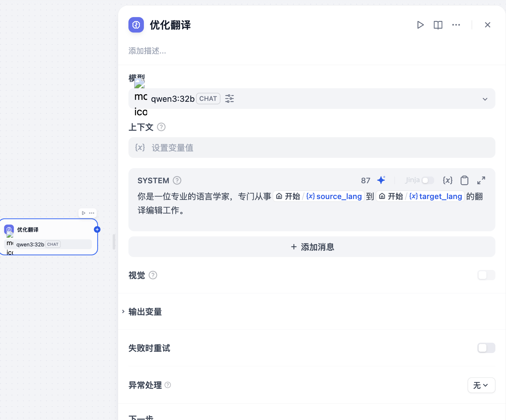The width and height of the screenshot is (506, 420).
Task: Copy the SYSTEM prompt with clipboard icon
Action: tap(464, 180)
